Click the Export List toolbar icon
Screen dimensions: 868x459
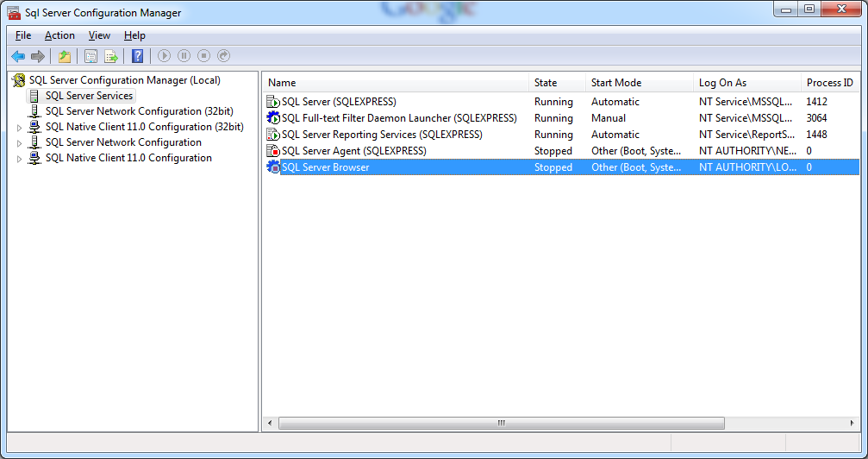click(x=111, y=56)
